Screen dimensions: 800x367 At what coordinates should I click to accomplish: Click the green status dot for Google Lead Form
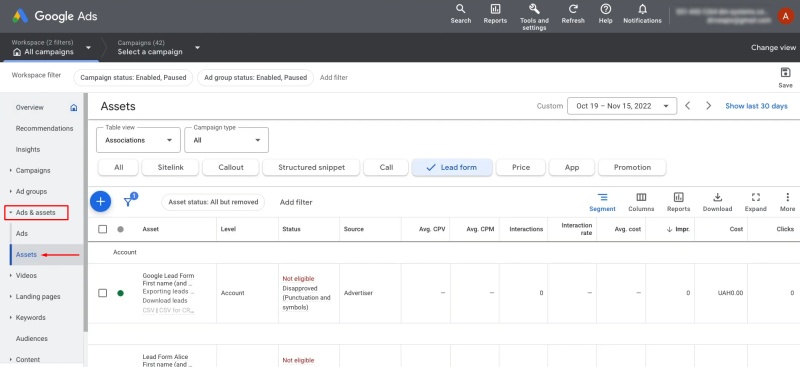coord(120,293)
